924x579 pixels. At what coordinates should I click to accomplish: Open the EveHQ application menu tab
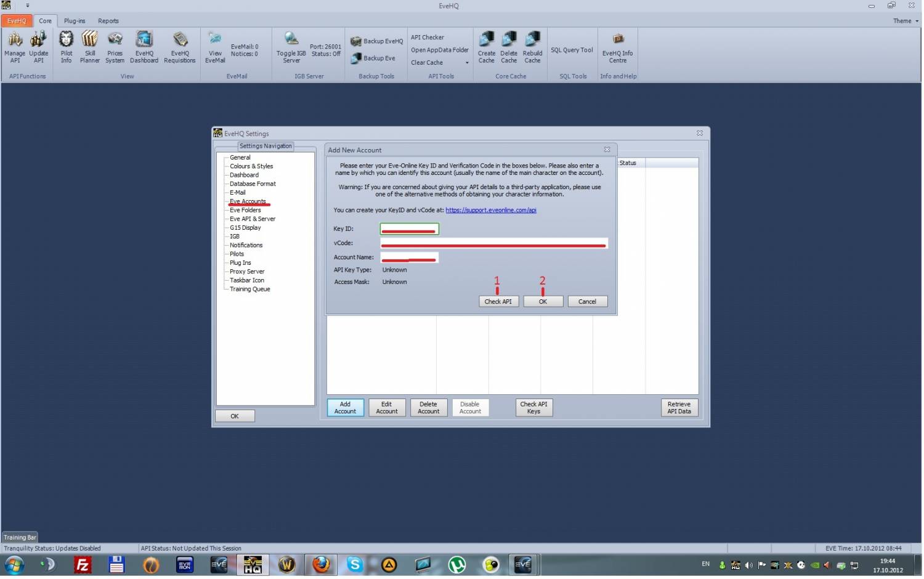tap(17, 21)
